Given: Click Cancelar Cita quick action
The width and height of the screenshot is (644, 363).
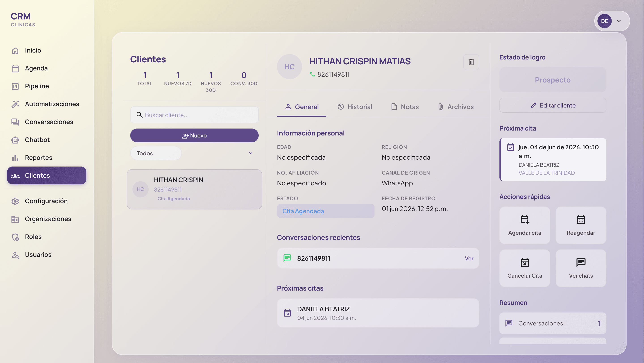Looking at the screenshot, I should (x=525, y=268).
